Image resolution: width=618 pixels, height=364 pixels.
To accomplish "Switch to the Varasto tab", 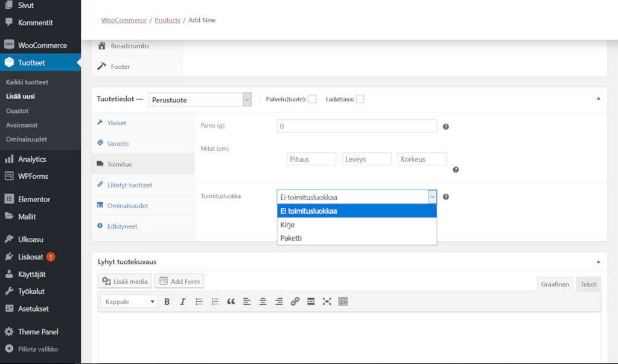I will point(118,144).
